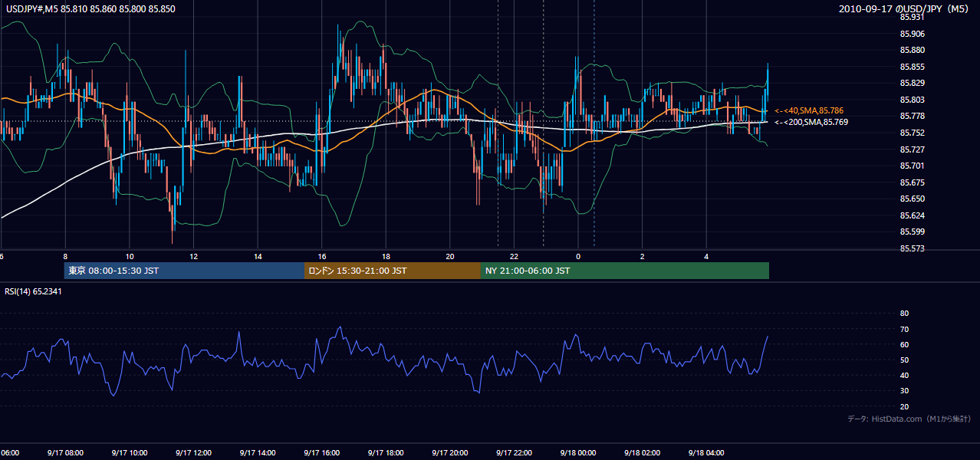Click price axis value 85.752
The image size is (980, 460).
pos(913,133)
